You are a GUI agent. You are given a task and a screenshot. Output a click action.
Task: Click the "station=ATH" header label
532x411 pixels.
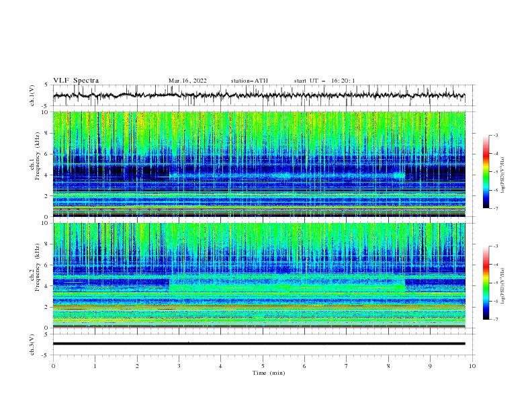tap(249, 81)
